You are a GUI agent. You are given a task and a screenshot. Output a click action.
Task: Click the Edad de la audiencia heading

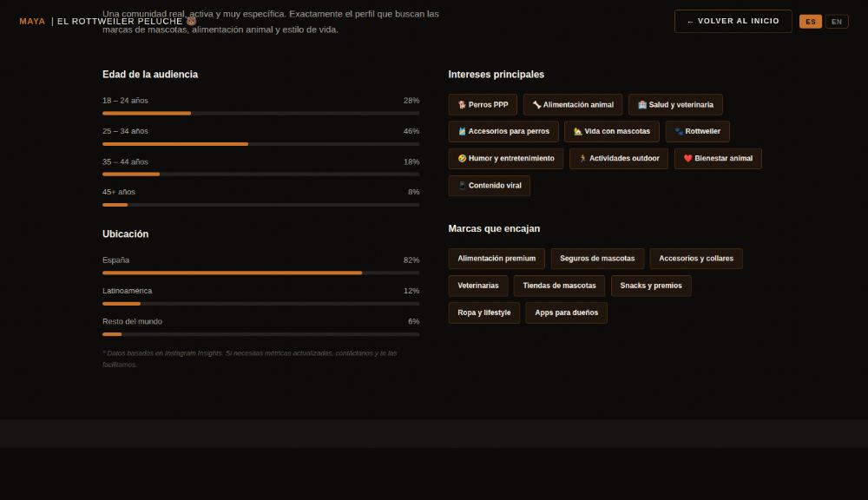click(x=150, y=74)
